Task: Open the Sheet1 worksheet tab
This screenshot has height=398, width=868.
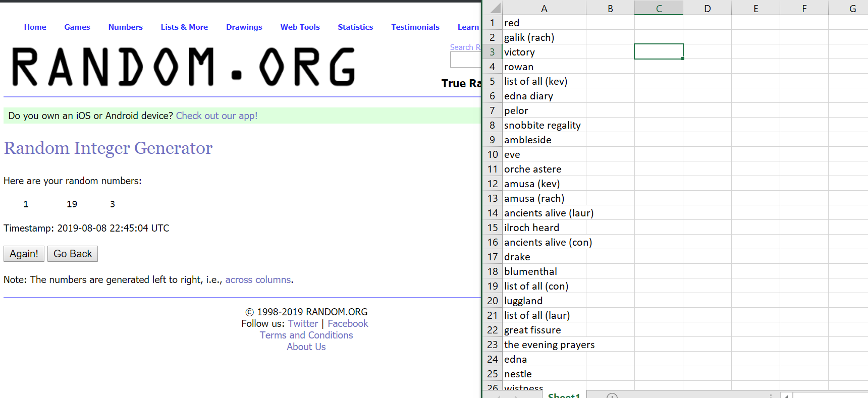Action: (x=564, y=395)
